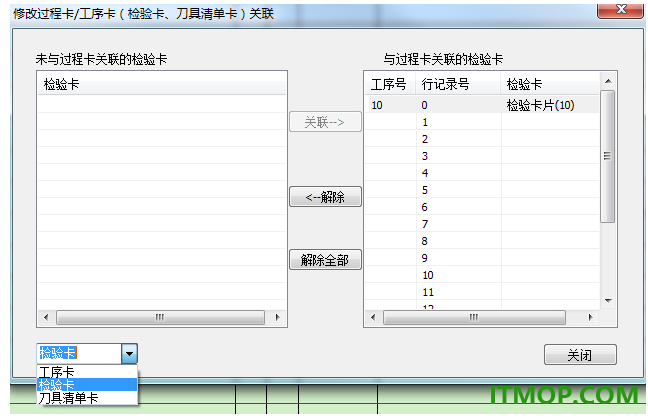The height and width of the screenshot is (418, 648).
Task: Click the right table scroll up arrow
Action: coord(608,81)
